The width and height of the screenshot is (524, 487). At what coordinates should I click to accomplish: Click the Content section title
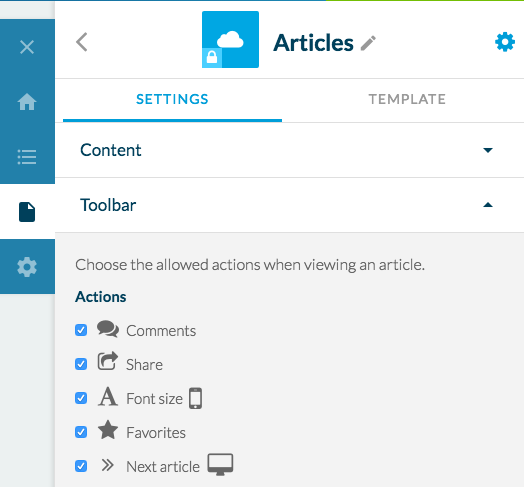[111, 150]
